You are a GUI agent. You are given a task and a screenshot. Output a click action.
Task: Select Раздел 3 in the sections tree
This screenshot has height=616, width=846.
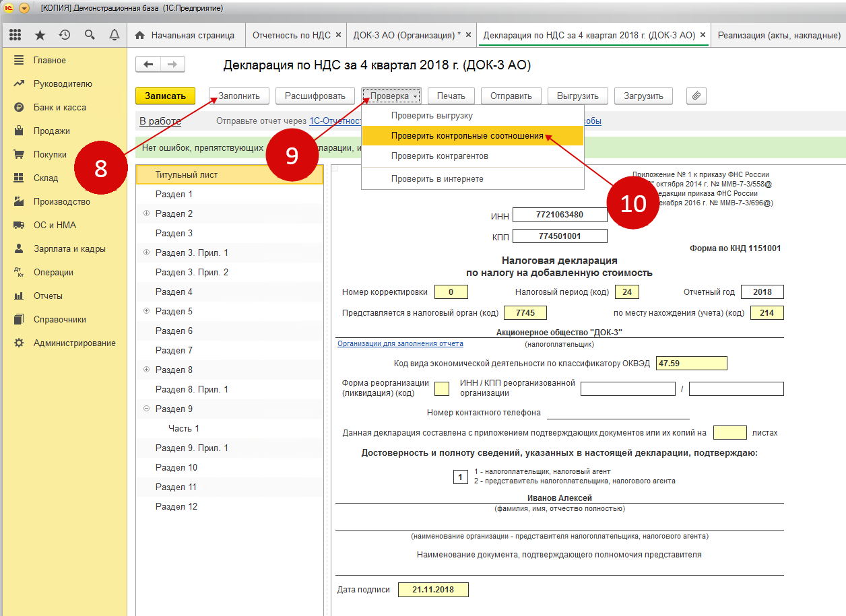pyautogui.click(x=174, y=234)
